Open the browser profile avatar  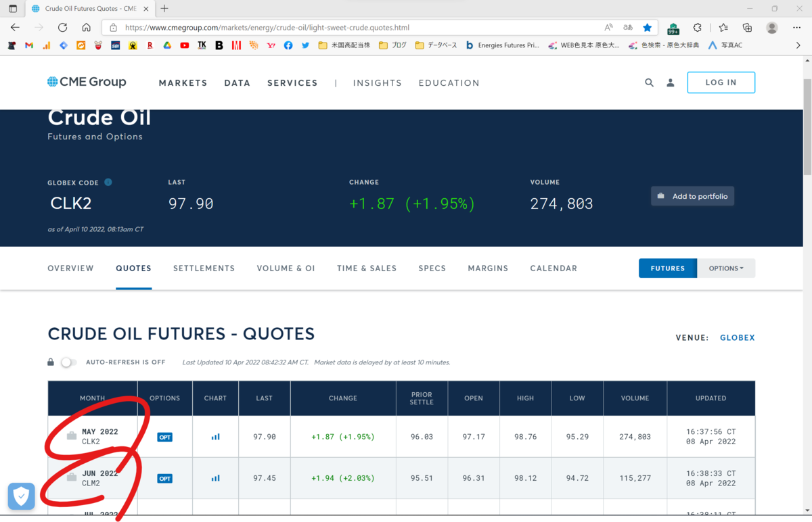click(x=772, y=28)
